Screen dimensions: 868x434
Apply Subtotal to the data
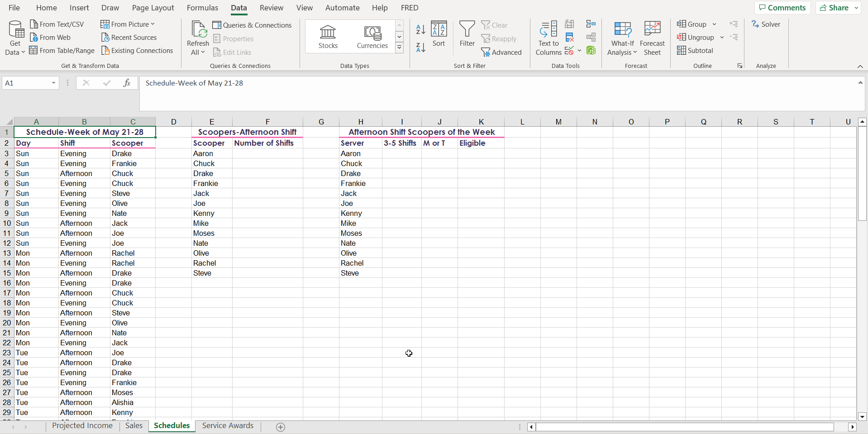695,50
